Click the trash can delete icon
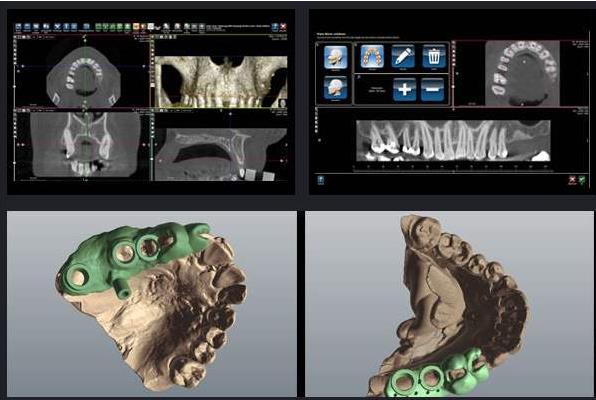Screen dimensions: 596x400 [x=434, y=57]
